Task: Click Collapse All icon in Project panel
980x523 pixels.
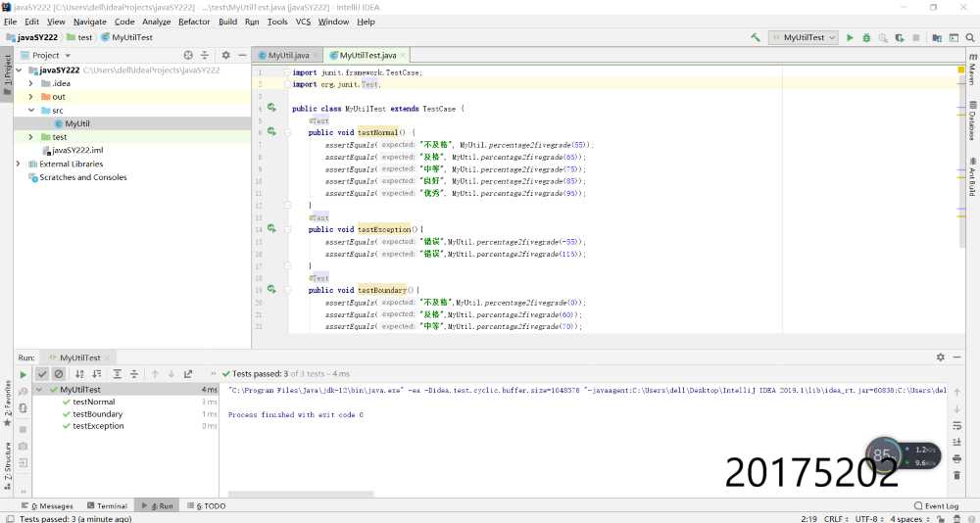Action: pyautogui.click(x=205, y=55)
